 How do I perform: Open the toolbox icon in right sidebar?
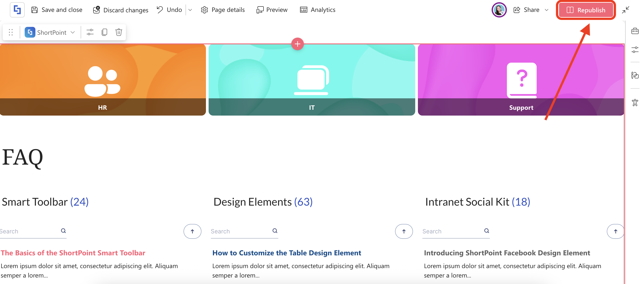pos(635,31)
